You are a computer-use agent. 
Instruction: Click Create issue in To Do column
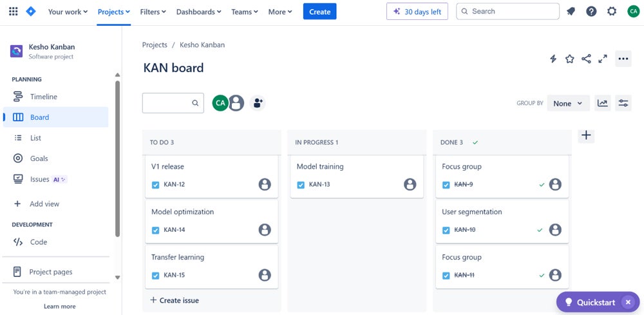175,300
